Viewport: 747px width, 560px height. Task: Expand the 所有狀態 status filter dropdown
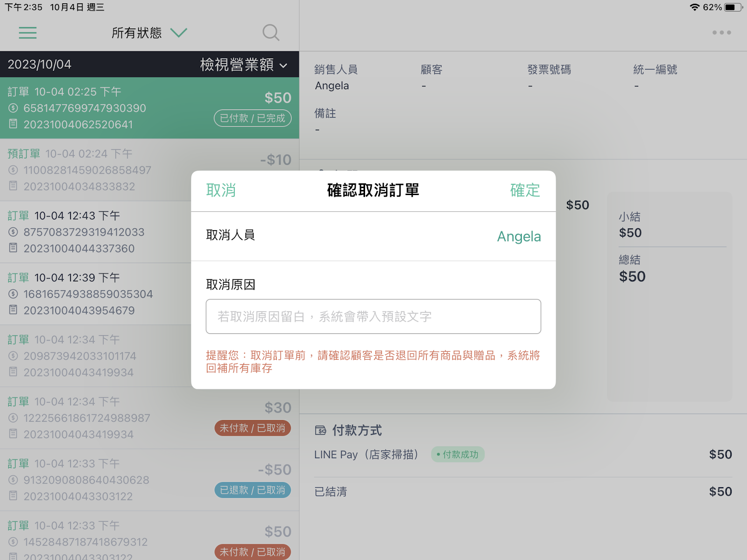click(149, 33)
